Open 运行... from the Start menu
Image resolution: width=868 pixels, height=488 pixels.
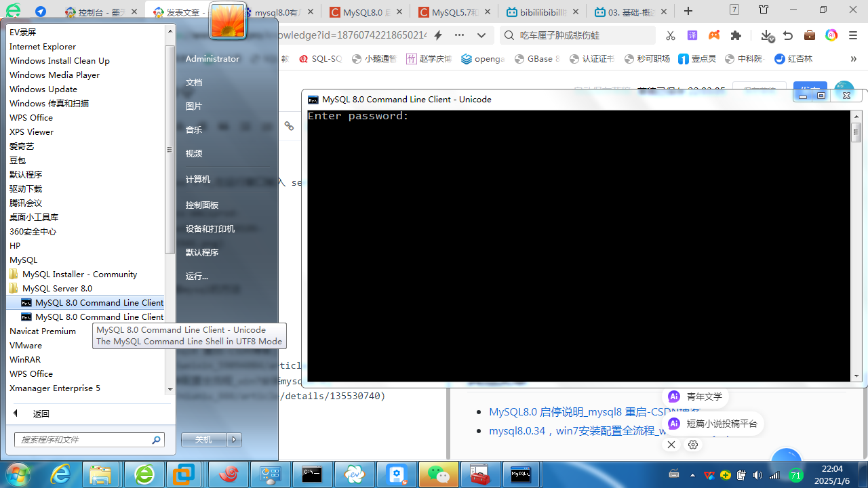pyautogui.click(x=197, y=276)
